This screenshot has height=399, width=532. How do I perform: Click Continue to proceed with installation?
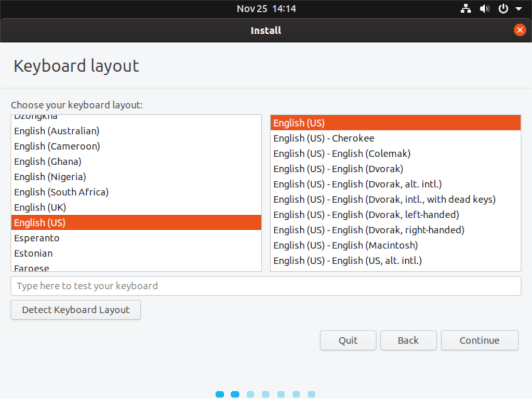pyautogui.click(x=479, y=340)
